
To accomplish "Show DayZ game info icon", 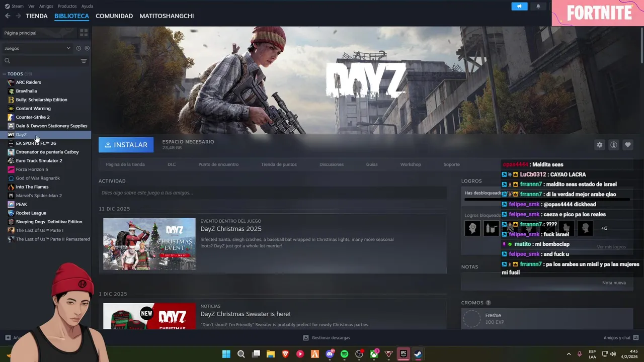I will [613, 145].
